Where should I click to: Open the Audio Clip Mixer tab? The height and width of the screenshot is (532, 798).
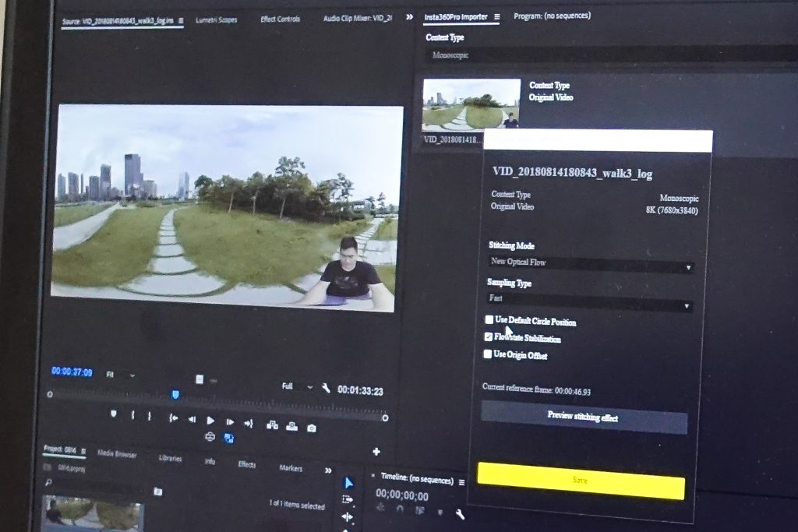pos(358,19)
